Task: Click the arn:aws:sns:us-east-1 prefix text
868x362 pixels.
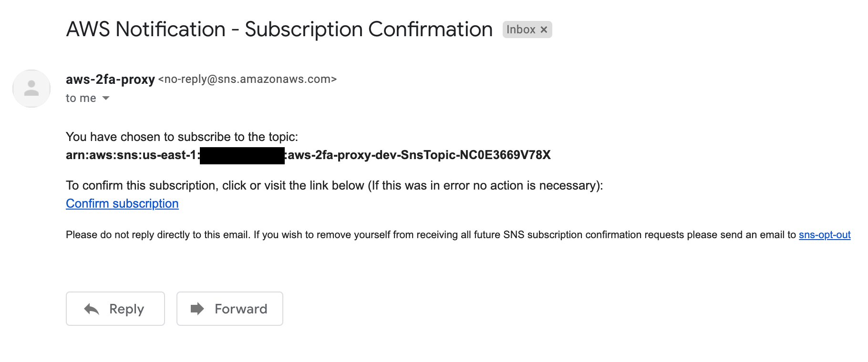Action: (x=132, y=155)
